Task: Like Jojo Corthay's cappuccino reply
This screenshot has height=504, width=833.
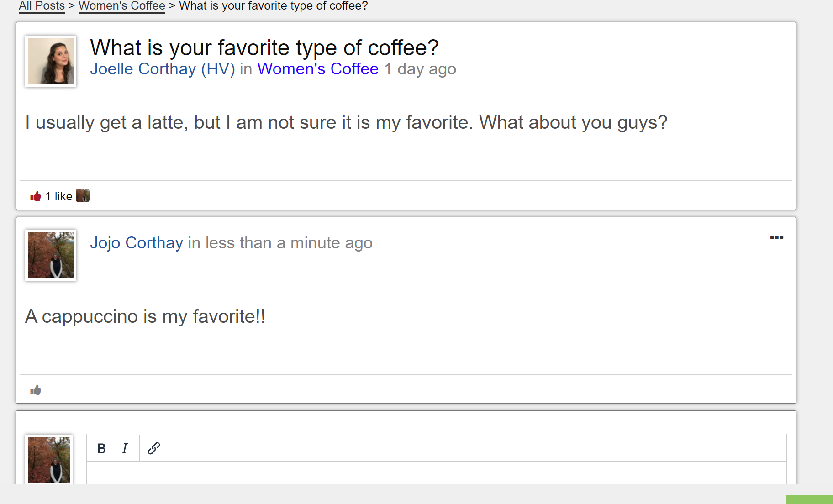Action: pyautogui.click(x=36, y=390)
